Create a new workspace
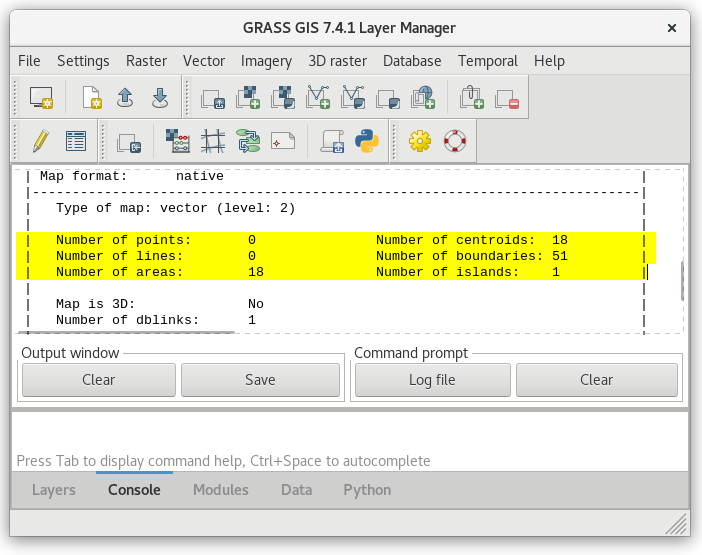702x555 pixels. pyautogui.click(x=91, y=97)
